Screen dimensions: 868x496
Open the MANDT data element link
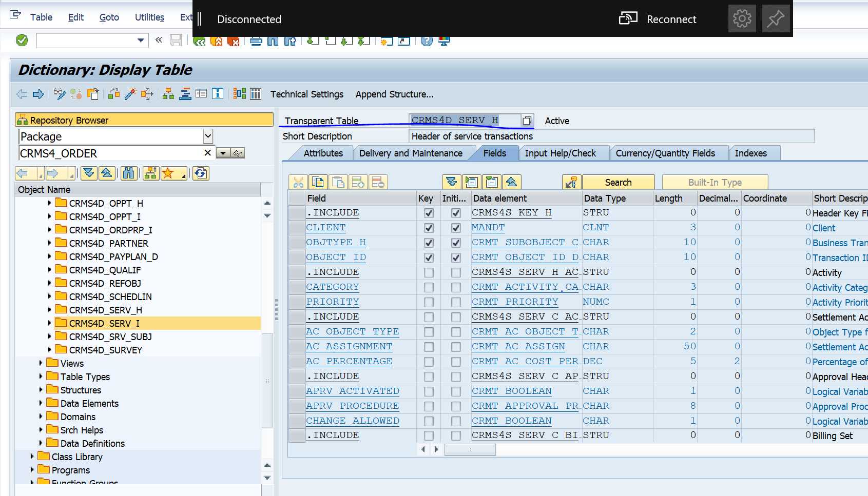click(x=488, y=227)
